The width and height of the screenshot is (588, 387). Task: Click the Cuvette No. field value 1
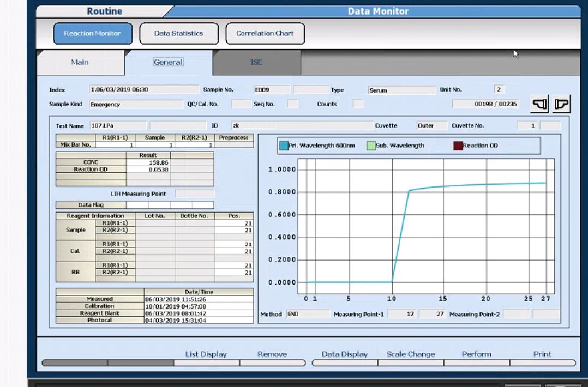527,125
